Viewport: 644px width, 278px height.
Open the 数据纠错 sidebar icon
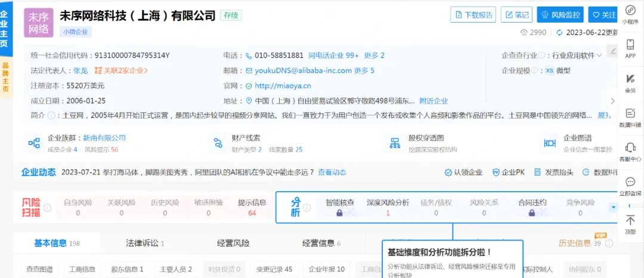click(630, 113)
